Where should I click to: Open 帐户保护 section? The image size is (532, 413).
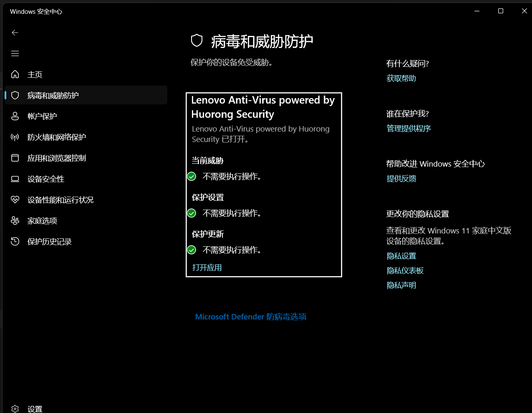pyautogui.click(x=42, y=116)
